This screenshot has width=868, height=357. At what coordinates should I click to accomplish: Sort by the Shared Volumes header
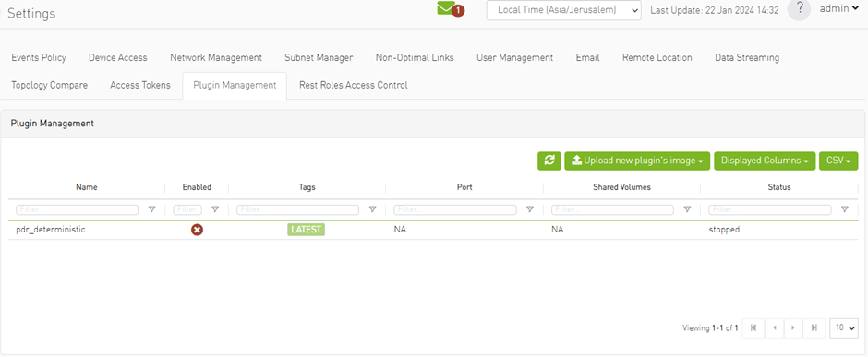coord(621,187)
